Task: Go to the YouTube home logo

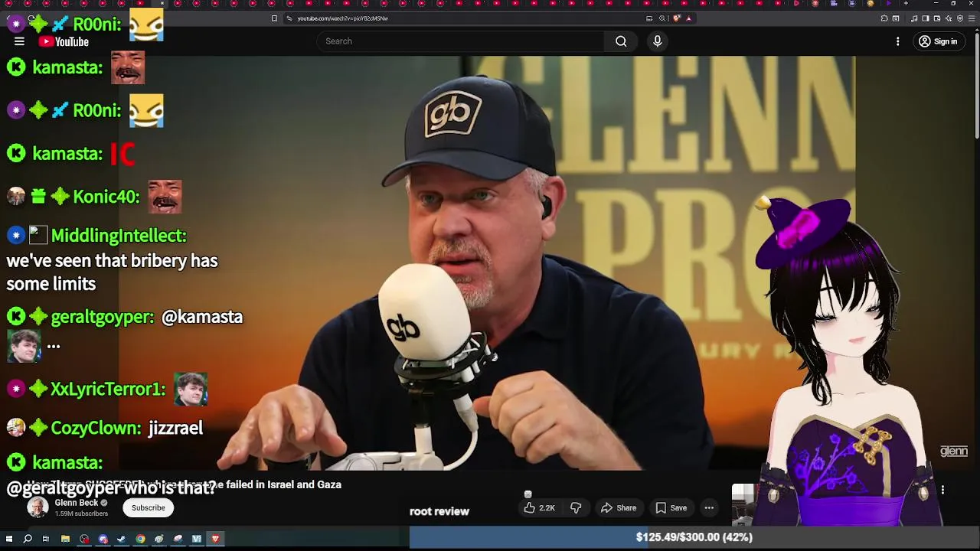Action: coord(64,41)
